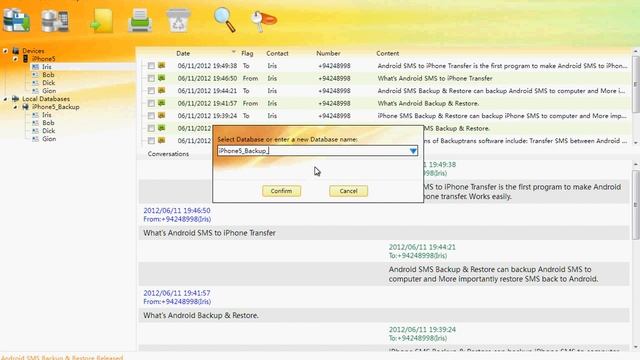Select Iris under iPhone5_Backup database
This screenshot has height=360, width=640.
click(x=47, y=115)
